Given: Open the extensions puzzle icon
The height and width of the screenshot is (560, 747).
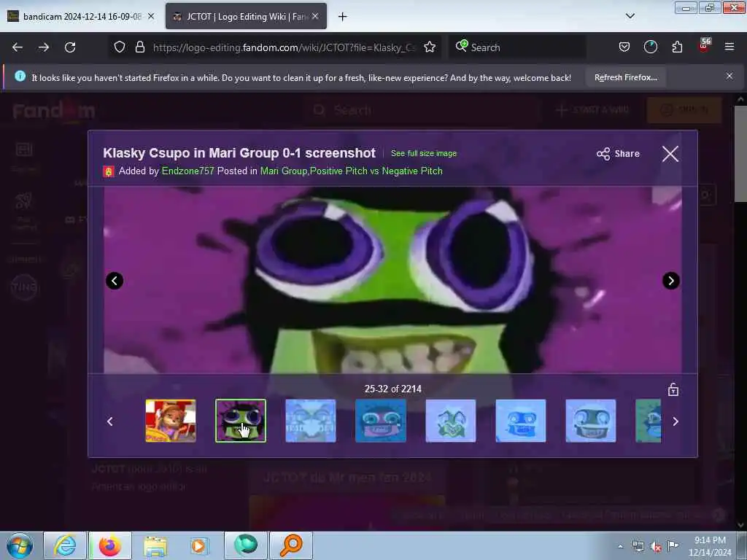Looking at the screenshot, I should click(x=677, y=47).
